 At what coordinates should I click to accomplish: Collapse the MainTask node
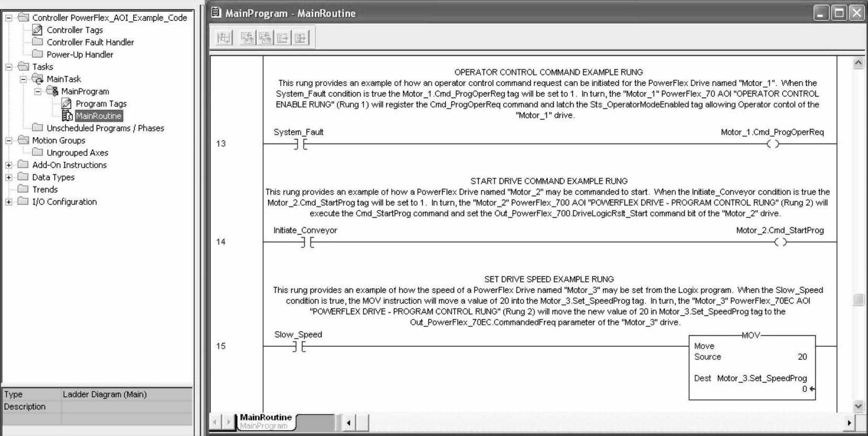tap(24, 79)
